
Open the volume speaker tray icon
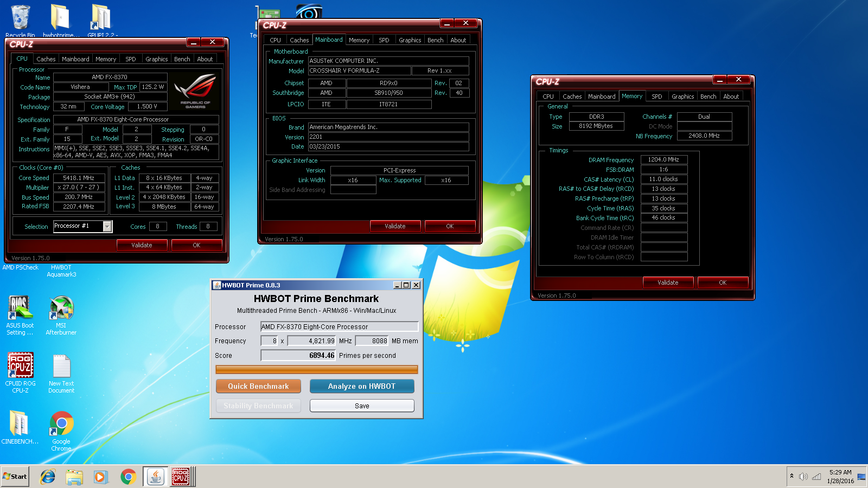tap(803, 477)
